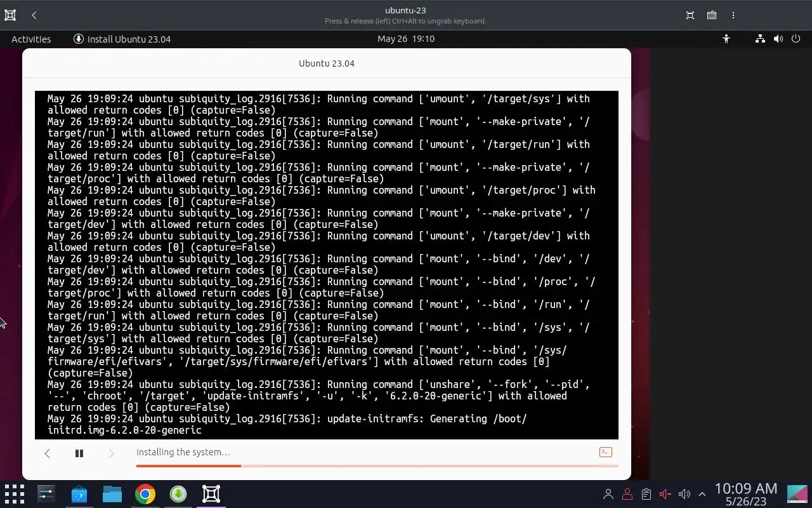Select the GNOME Boxes taskbar entry

[211, 494]
